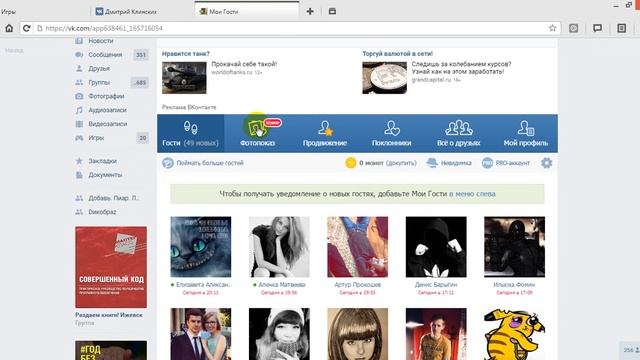
Task: Open the Гости footprints section
Action: point(190,133)
